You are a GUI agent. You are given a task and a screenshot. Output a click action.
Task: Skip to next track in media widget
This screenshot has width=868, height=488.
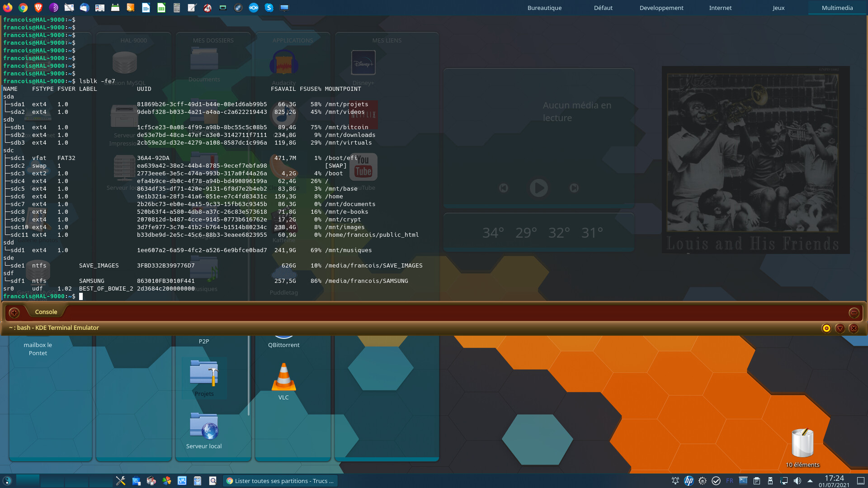click(574, 188)
